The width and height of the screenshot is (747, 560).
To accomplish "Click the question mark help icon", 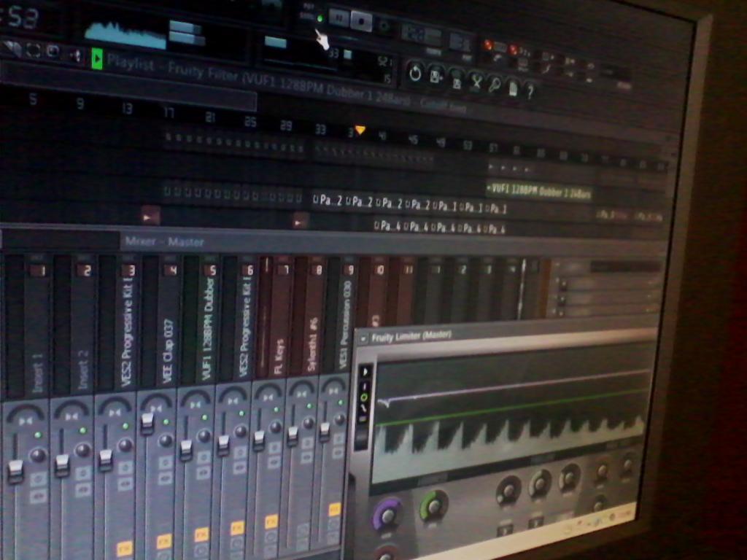I will pos(530,90).
